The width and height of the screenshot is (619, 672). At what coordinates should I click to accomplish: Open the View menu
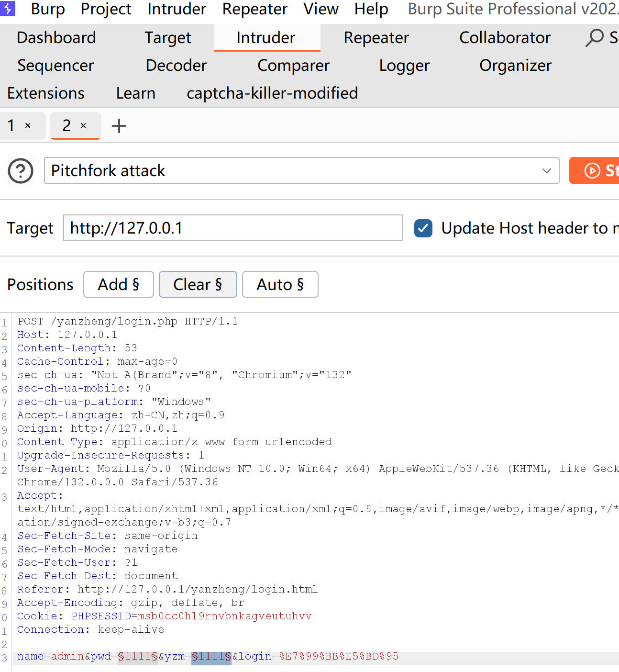(321, 9)
